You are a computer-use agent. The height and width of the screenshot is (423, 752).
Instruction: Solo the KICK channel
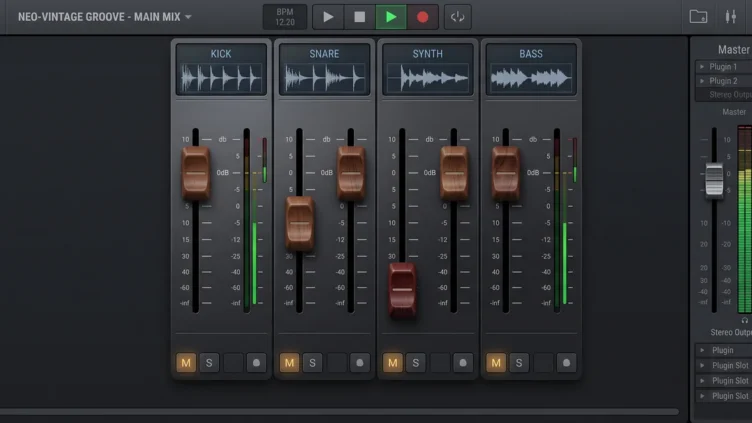(209, 363)
